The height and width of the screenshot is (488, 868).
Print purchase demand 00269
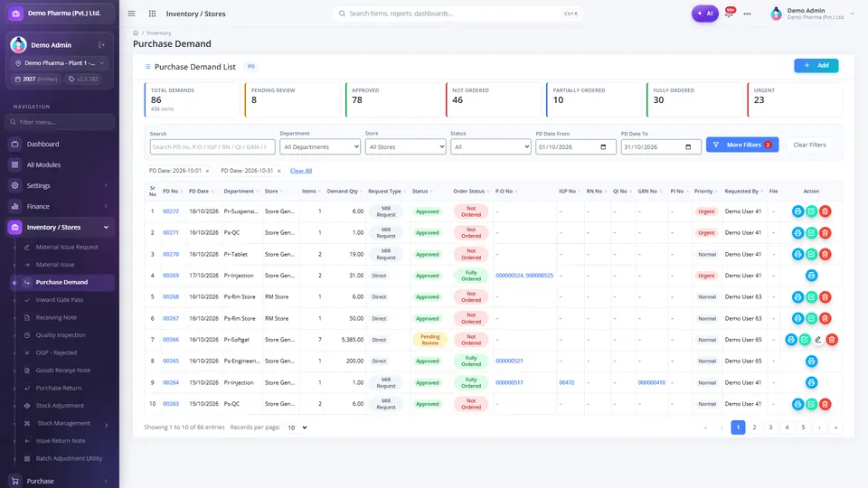click(812, 276)
